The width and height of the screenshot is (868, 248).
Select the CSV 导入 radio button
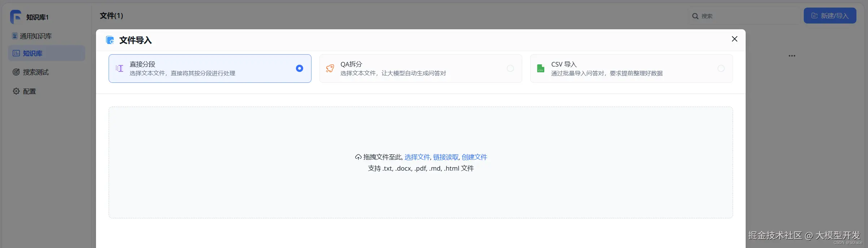pos(721,68)
